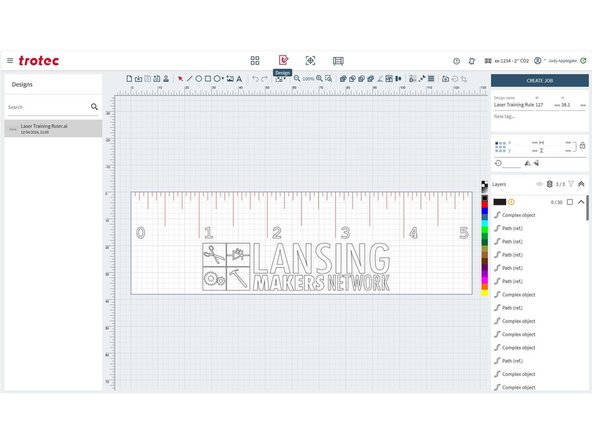Open polygon tool dropdown arrow

[x=223, y=79]
